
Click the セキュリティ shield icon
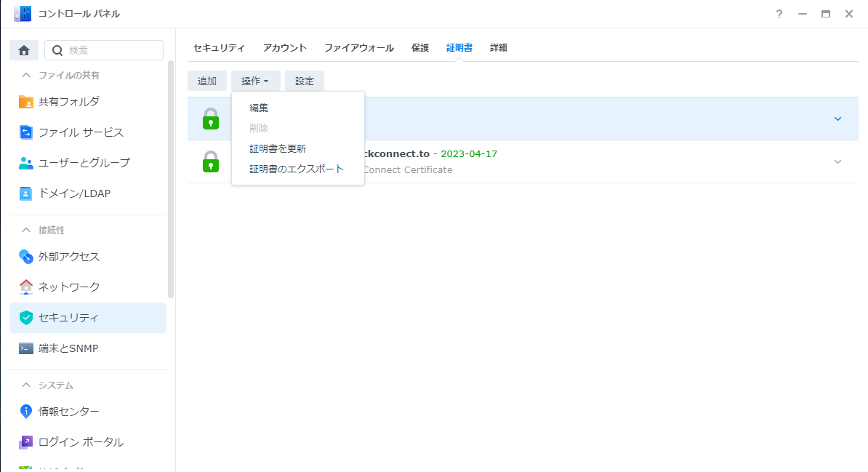pyautogui.click(x=26, y=317)
